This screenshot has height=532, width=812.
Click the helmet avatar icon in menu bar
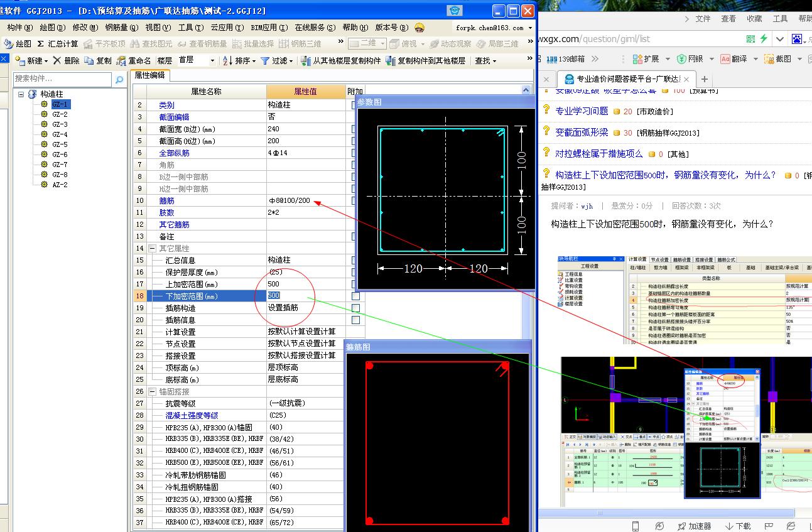pos(420,28)
